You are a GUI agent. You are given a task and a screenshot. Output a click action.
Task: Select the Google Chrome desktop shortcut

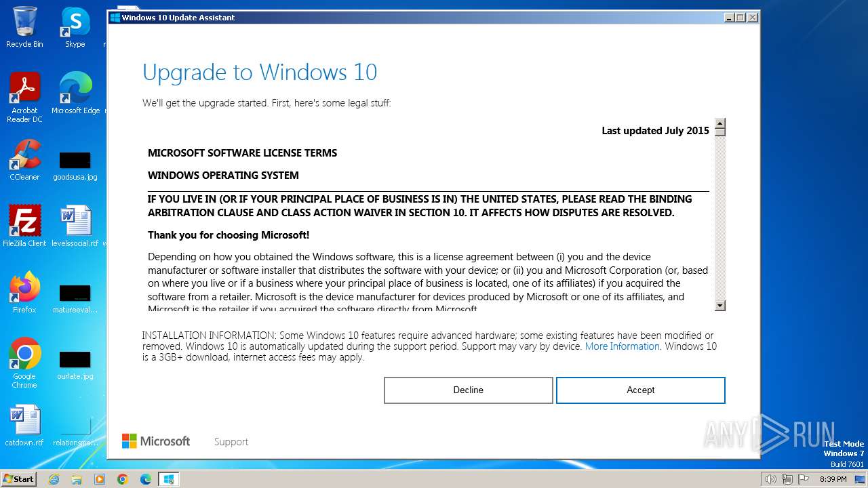24,363
